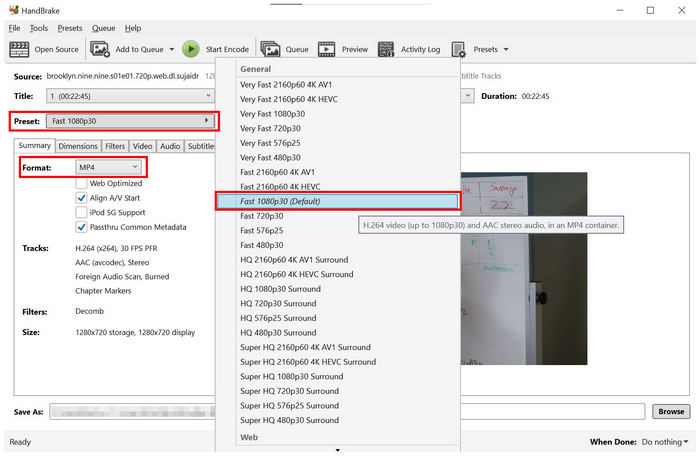
Task: Toggle the Web Optimized checkbox
Action: pos(81,184)
